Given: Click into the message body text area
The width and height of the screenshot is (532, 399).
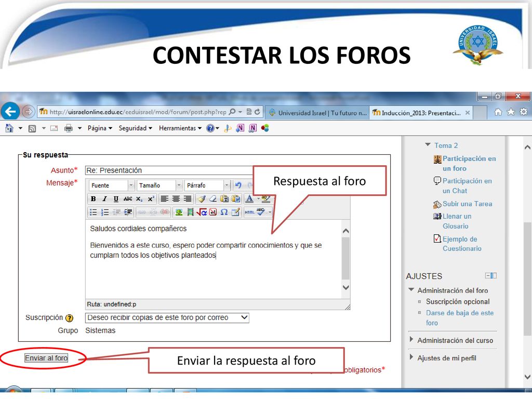Looking at the screenshot, I should click(214, 259).
